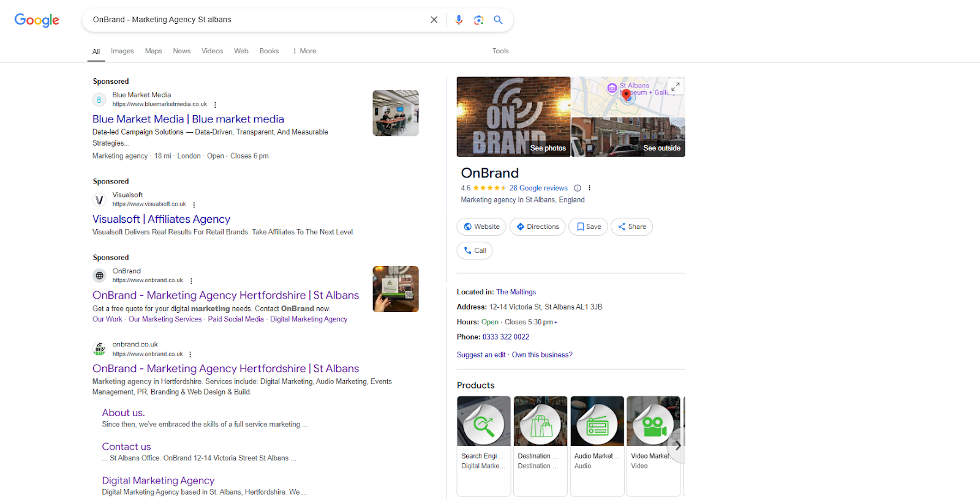Open Google Lens image search icon
Screen dimensions: 980x500
point(479,20)
